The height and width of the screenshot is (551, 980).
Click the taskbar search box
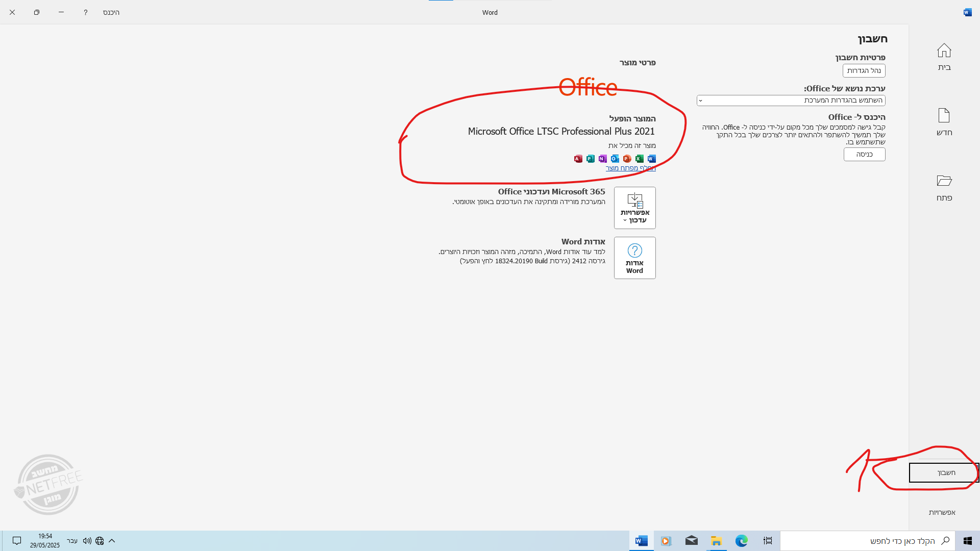coord(868,541)
